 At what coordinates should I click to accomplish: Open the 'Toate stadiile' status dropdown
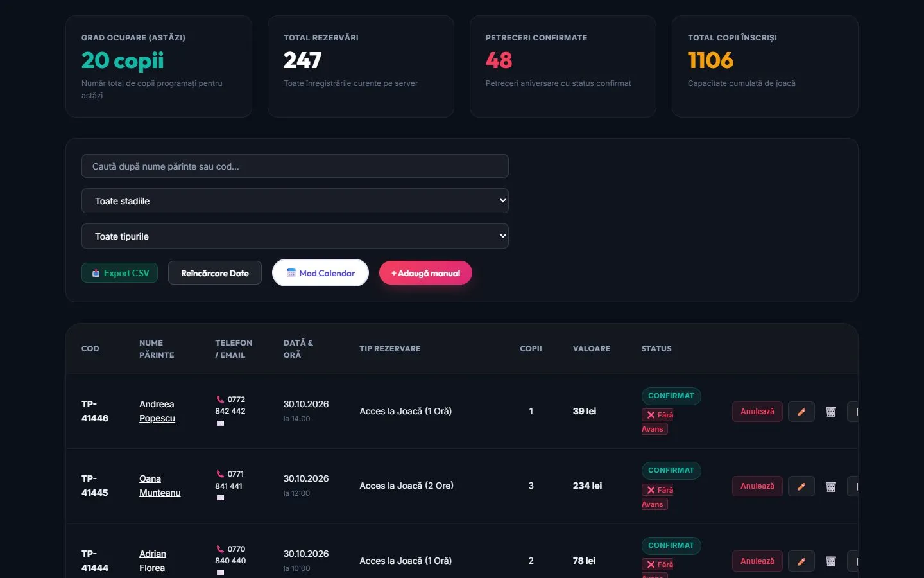point(295,201)
